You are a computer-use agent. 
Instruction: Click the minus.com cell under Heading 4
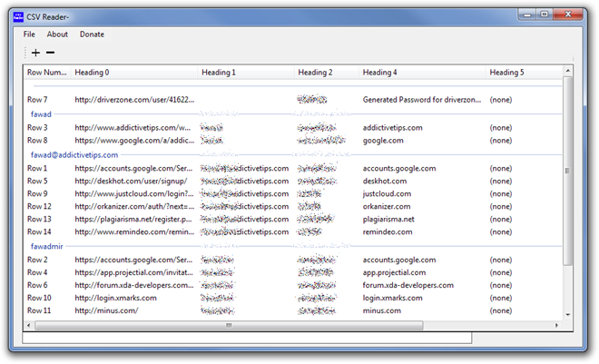(x=382, y=310)
